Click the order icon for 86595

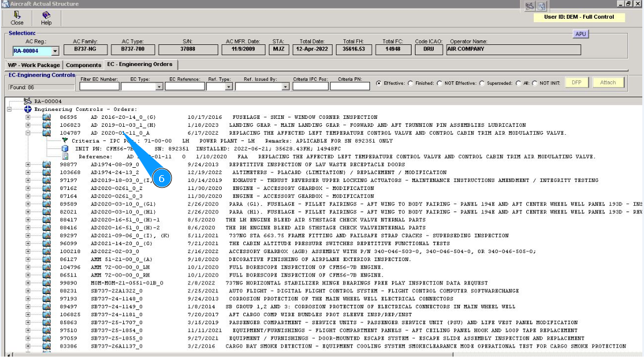tap(47, 117)
